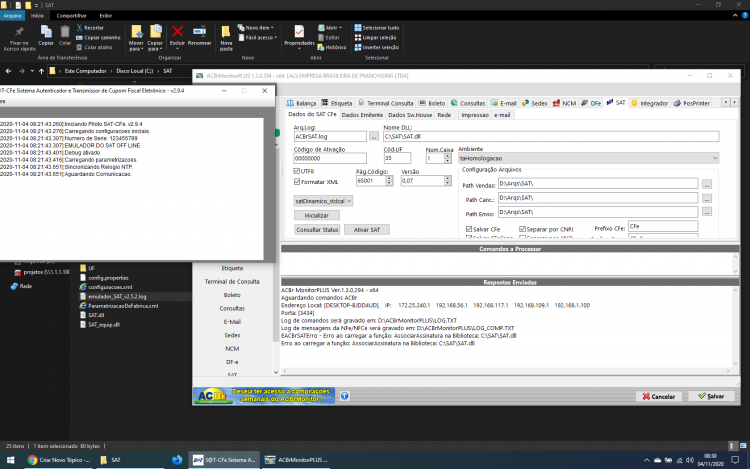Click the Versão spinner arrows
Screen dimensions: 750x469
[x=447, y=181]
